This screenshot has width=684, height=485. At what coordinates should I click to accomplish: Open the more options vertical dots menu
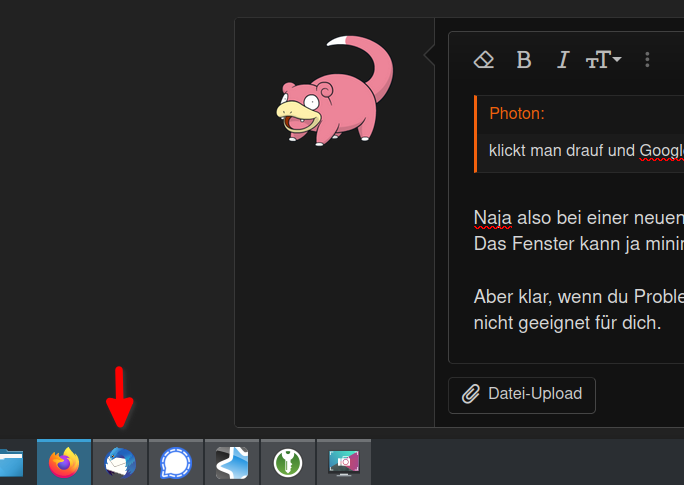[x=647, y=60]
